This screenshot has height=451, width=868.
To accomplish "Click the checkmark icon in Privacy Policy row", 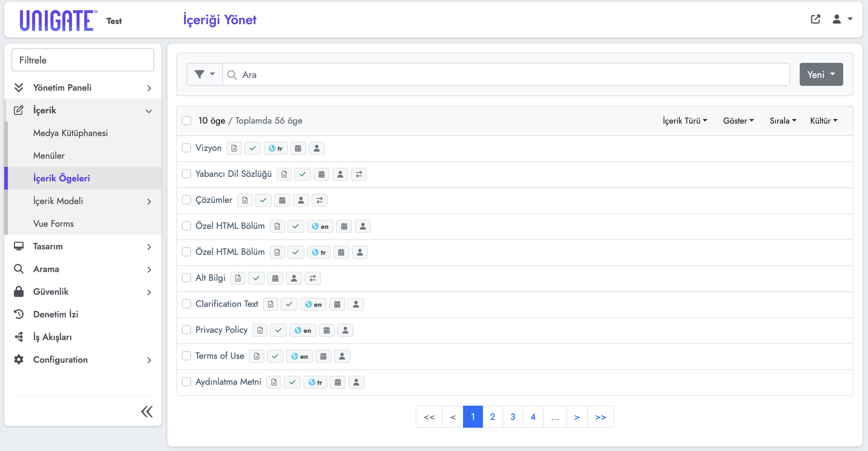I will tap(278, 330).
